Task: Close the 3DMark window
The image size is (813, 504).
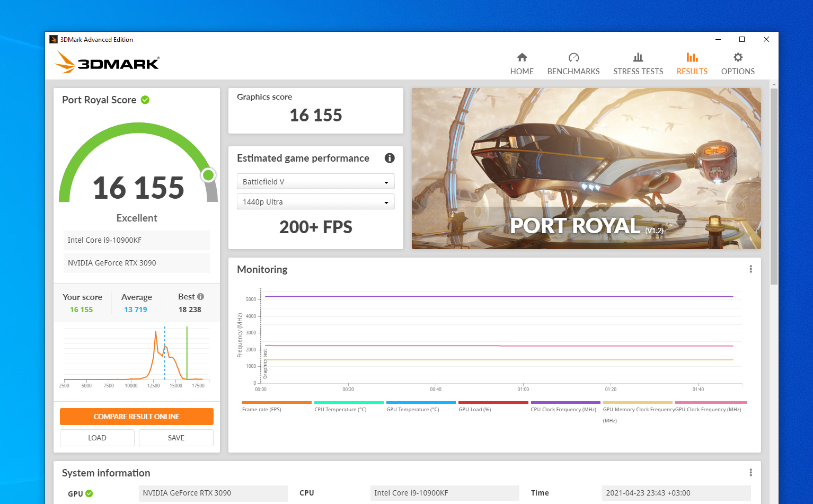Action: tap(766, 39)
